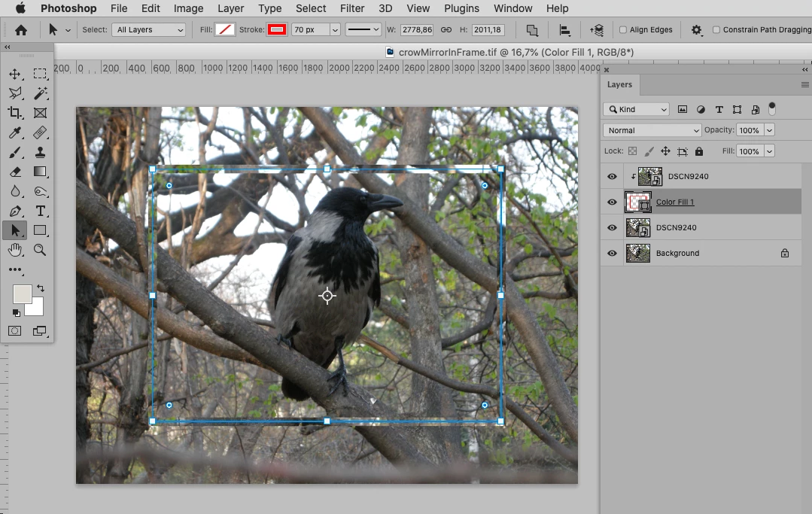Select the Eyedropper tool

[15, 132]
